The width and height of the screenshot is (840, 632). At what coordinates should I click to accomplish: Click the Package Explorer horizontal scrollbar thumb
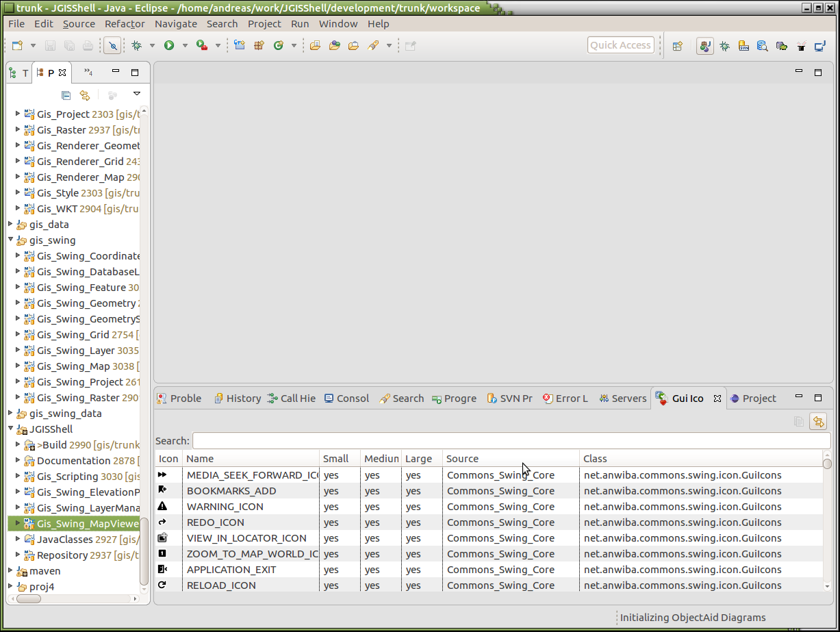pyautogui.click(x=29, y=598)
